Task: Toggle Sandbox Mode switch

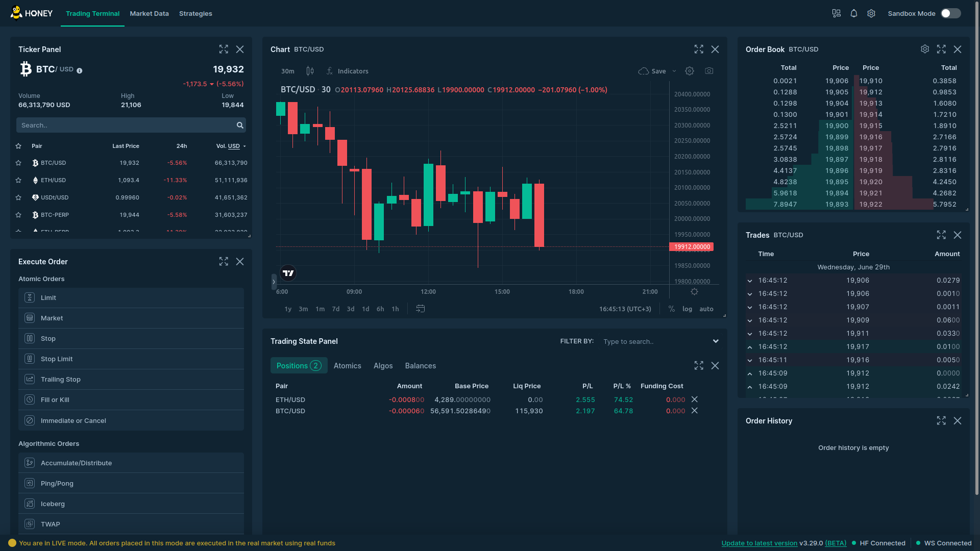Action: [x=950, y=13]
